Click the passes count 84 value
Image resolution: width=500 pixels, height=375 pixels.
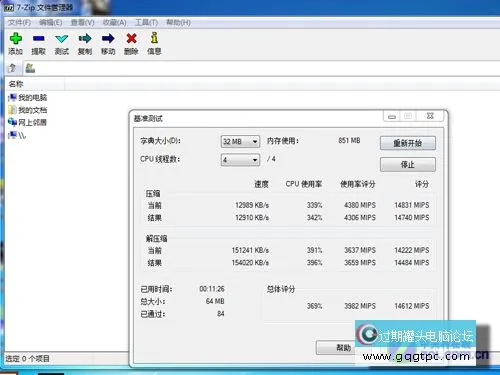pos(221,314)
